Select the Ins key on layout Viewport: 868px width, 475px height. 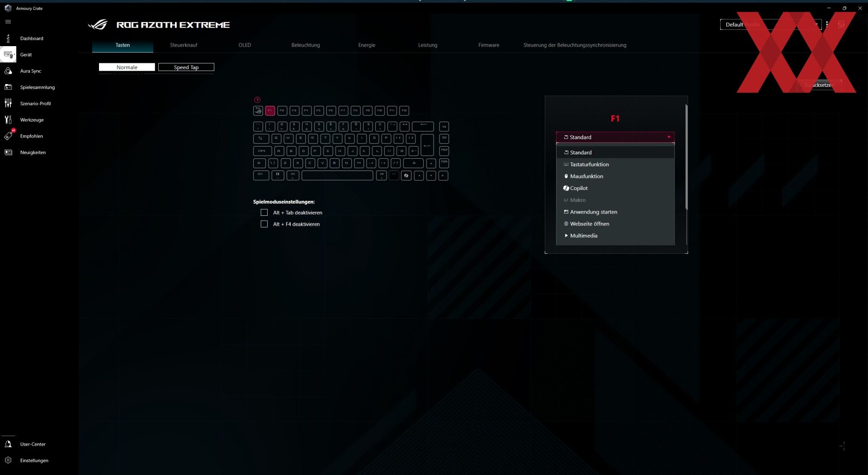tap(444, 126)
